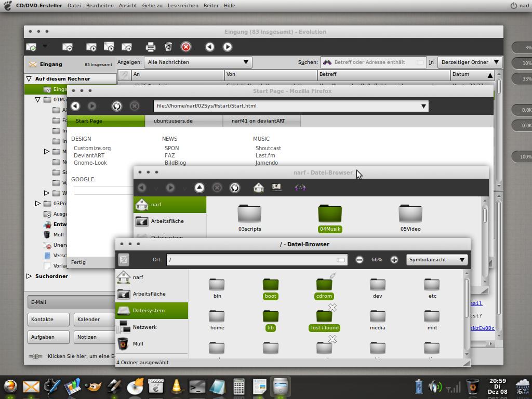Select Arbeitsfläche in narf Datei-Browser sidebar
532x399 pixels.
[x=170, y=221]
